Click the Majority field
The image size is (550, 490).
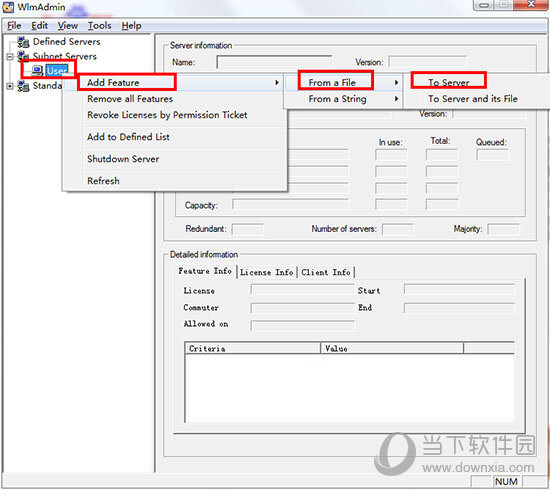[x=503, y=229]
